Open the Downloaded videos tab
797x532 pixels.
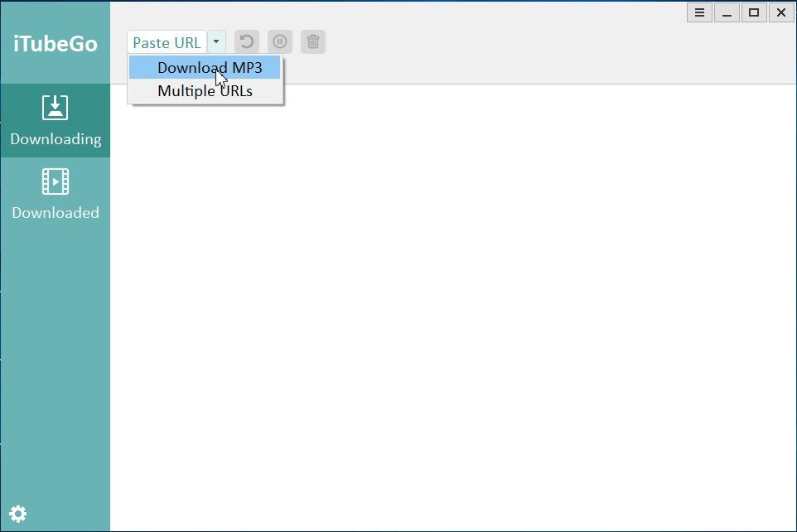click(55, 194)
